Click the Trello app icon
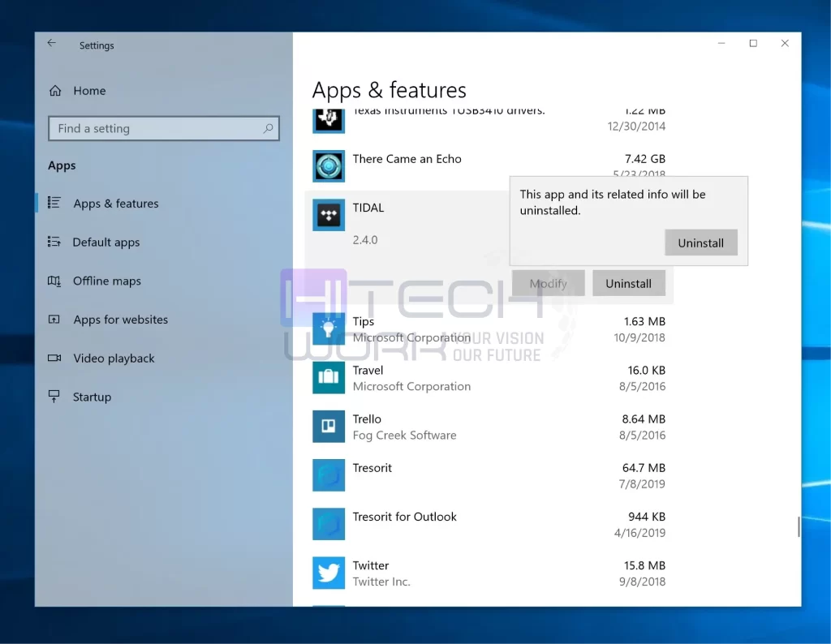This screenshot has height=644, width=831. 329,427
